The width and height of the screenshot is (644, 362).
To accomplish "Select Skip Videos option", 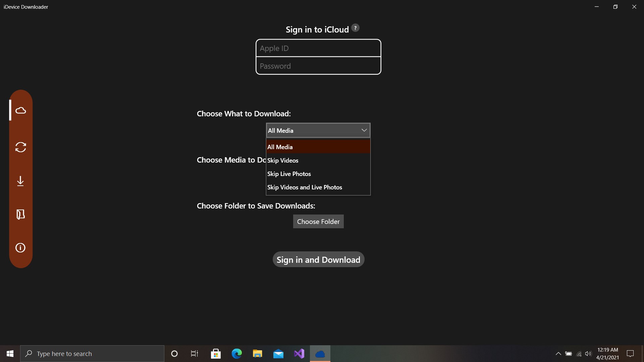I will tap(318, 160).
